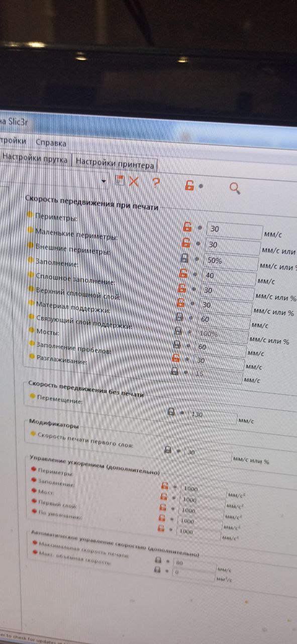Click the orange lock for Заполнение acceleration
The width and height of the screenshot is (297, 644).
(163, 497)
